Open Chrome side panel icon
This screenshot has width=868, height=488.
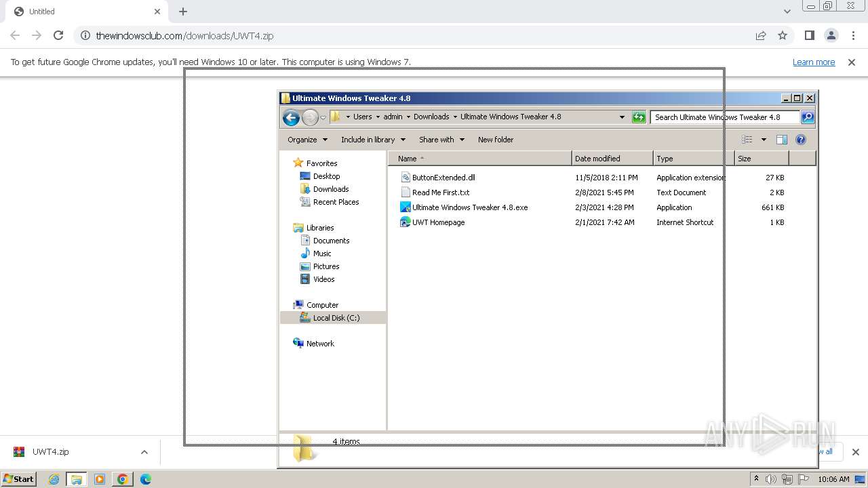(x=809, y=35)
